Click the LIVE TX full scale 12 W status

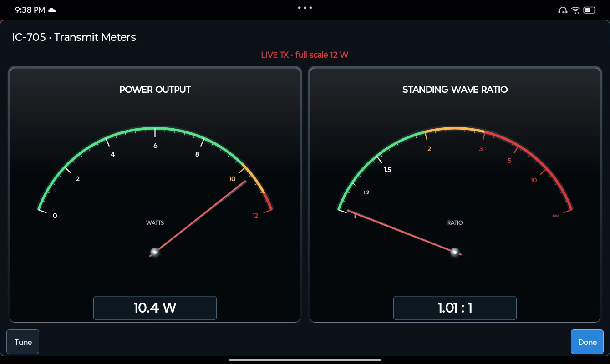(305, 55)
